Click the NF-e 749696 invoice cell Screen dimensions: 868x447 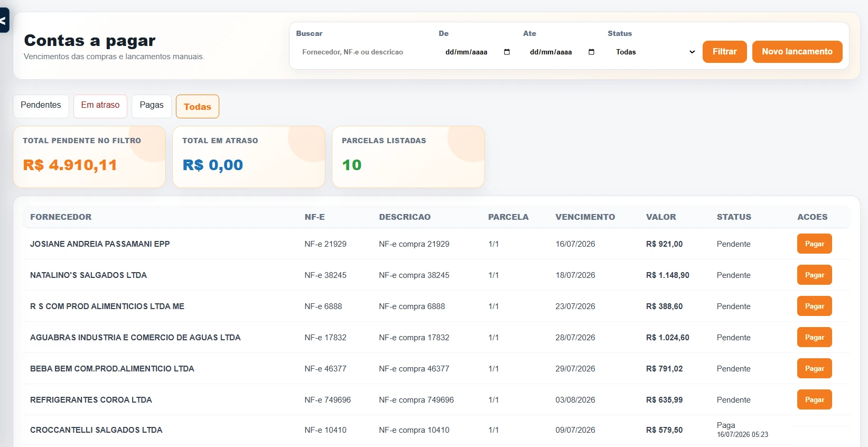pyautogui.click(x=328, y=400)
